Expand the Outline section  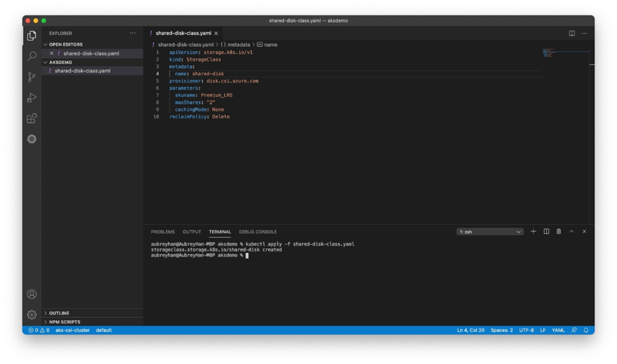pyautogui.click(x=59, y=313)
